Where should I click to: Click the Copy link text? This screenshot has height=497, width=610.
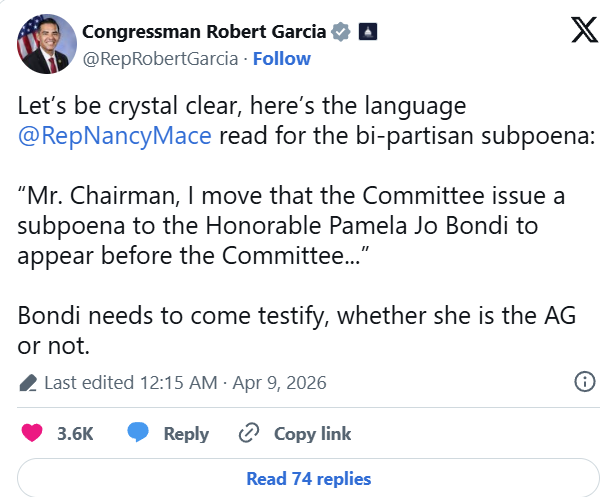coord(312,433)
